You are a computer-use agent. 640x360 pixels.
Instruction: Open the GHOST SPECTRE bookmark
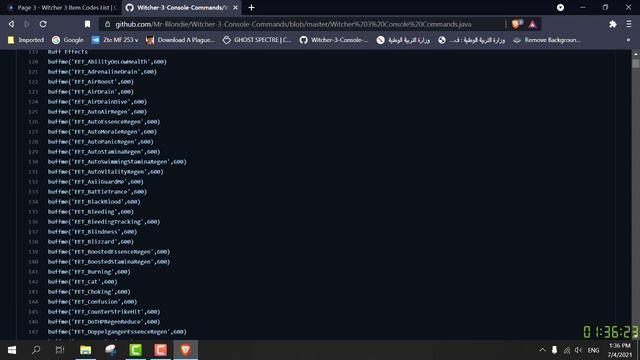[257, 40]
